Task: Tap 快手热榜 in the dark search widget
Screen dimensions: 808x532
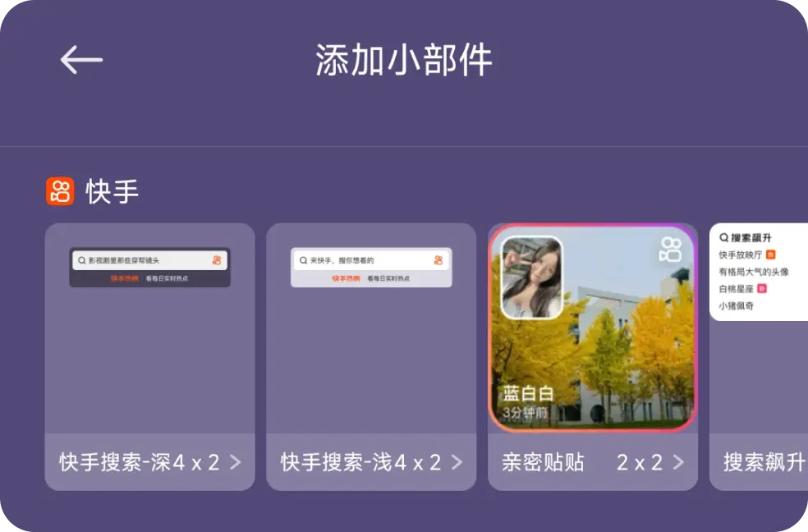Action: pyautogui.click(x=124, y=278)
